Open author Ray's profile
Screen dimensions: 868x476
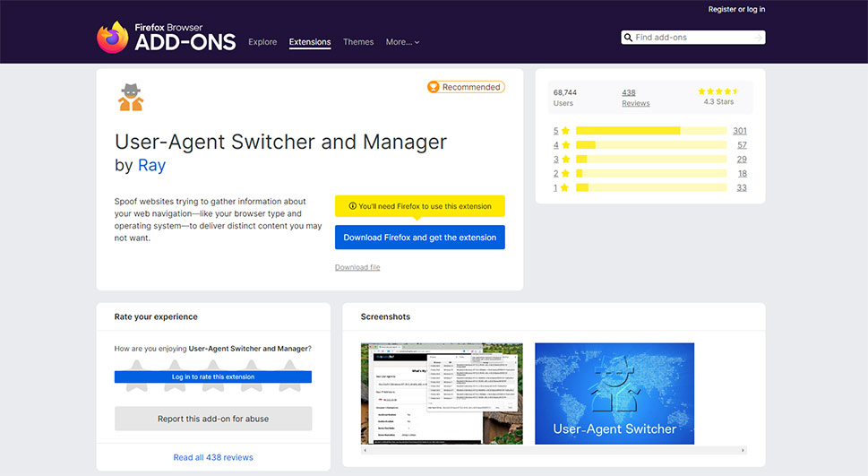[x=151, y=165]
